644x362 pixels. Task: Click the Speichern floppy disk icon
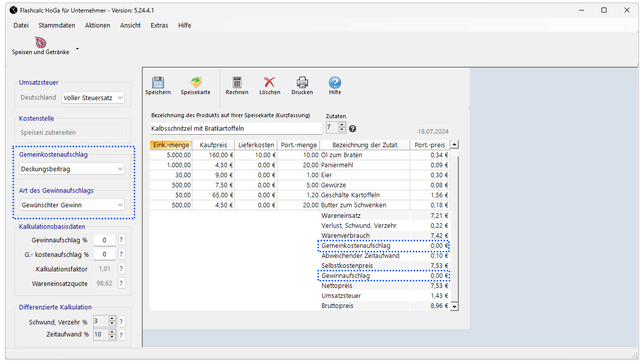(158, 83)
